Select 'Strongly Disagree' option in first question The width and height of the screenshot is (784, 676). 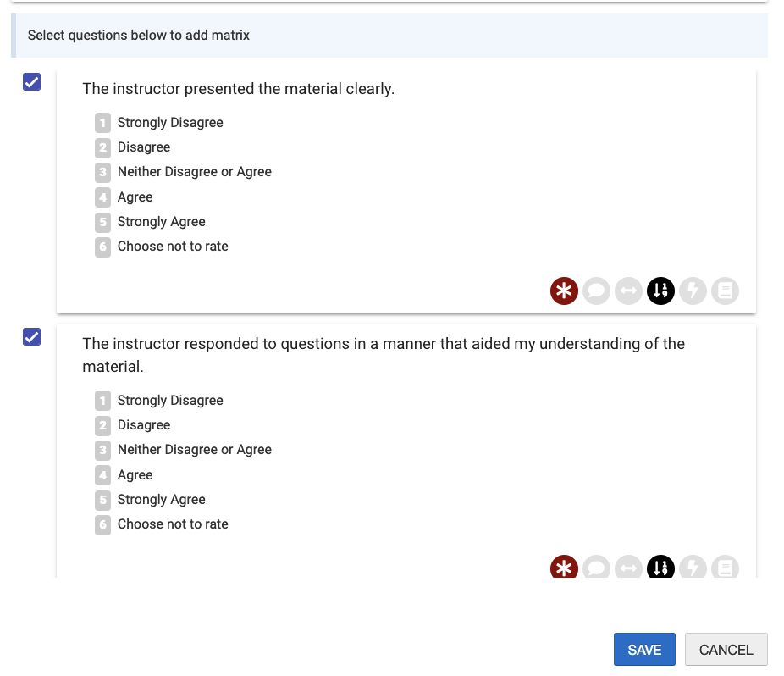(x=170, y=123)
